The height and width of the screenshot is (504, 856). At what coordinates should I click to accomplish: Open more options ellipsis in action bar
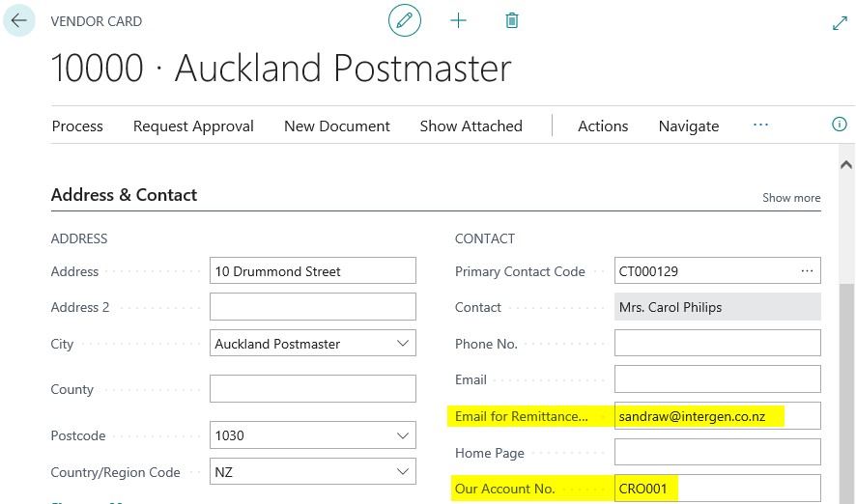tap(760, 125)
